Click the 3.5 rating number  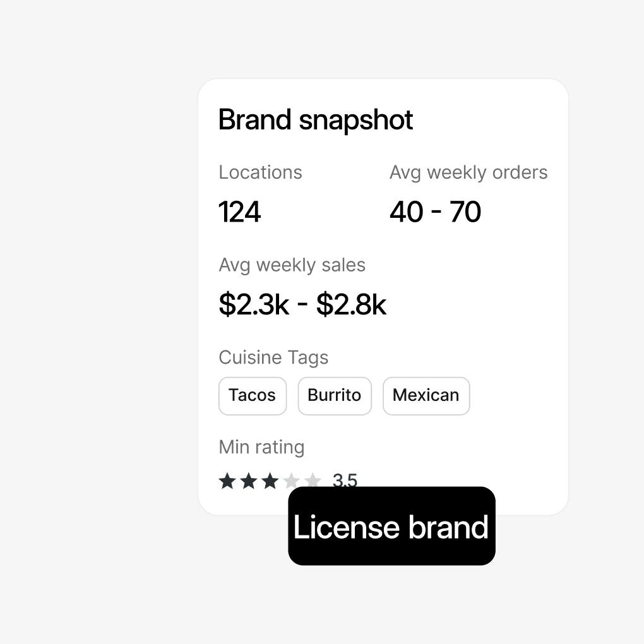pos(345,480)
